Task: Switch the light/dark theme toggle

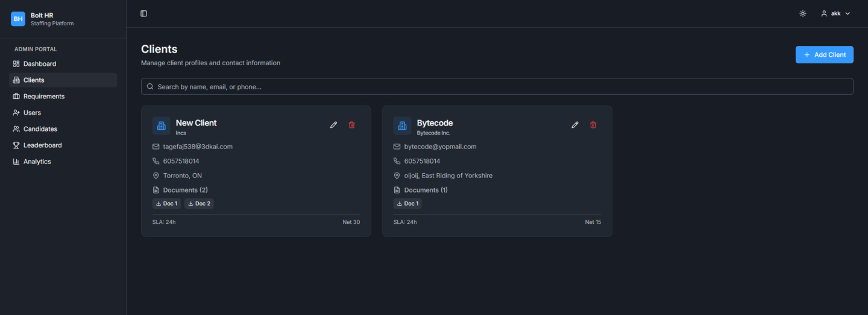Action: click(x=803, y=13)
